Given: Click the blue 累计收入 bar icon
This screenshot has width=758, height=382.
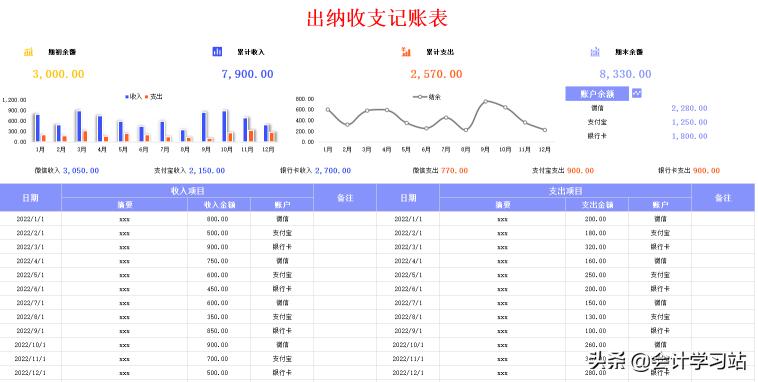Looking at the screenshot, I should point(218,51).
